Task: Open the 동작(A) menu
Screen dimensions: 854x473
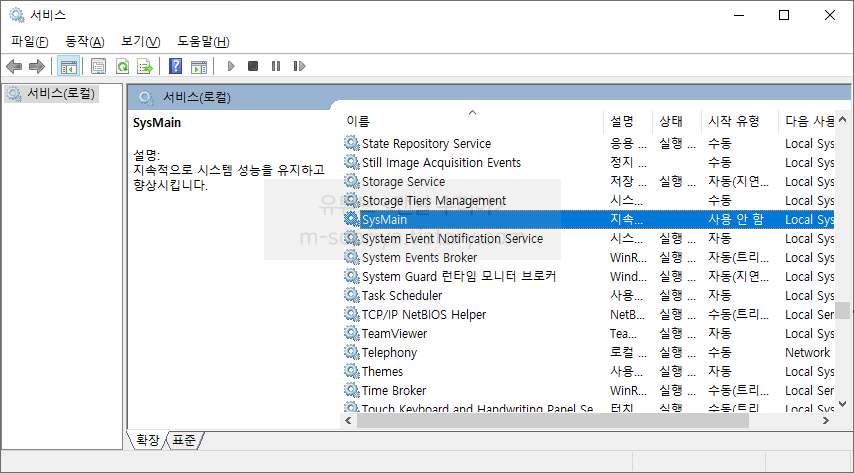Action: coord(84,41)
